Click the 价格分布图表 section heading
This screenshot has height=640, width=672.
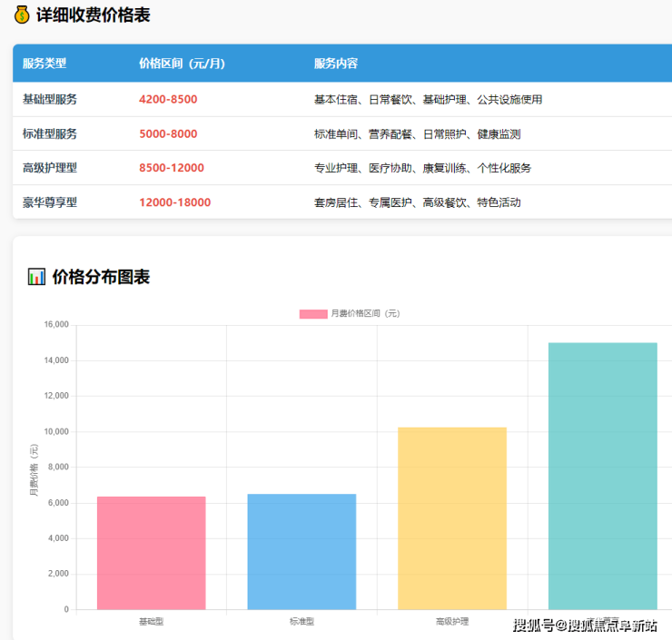(101, 277)
